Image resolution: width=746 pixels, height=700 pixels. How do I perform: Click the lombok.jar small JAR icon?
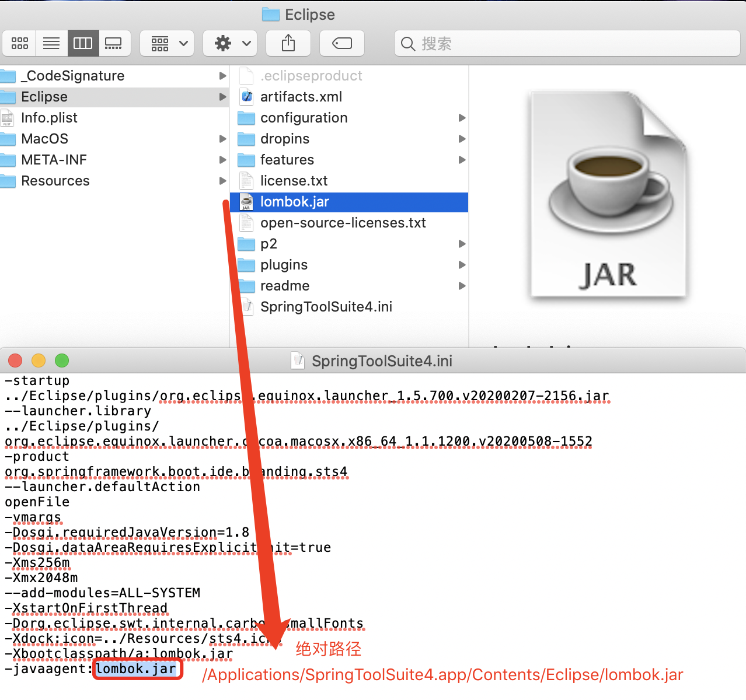point(247,202)
